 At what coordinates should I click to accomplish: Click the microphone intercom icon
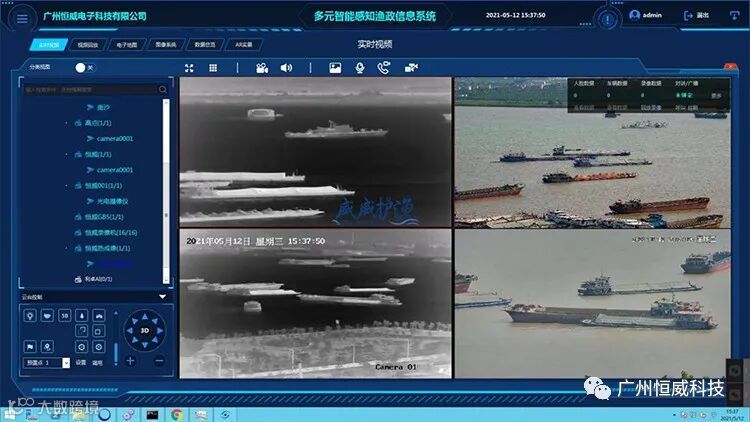(360, 68)
